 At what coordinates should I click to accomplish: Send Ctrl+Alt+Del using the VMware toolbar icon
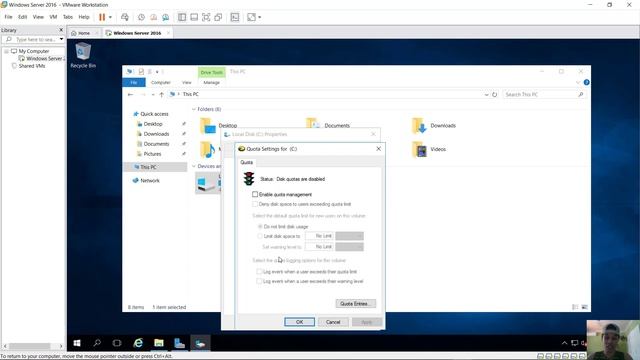click(x=124, y=17)
